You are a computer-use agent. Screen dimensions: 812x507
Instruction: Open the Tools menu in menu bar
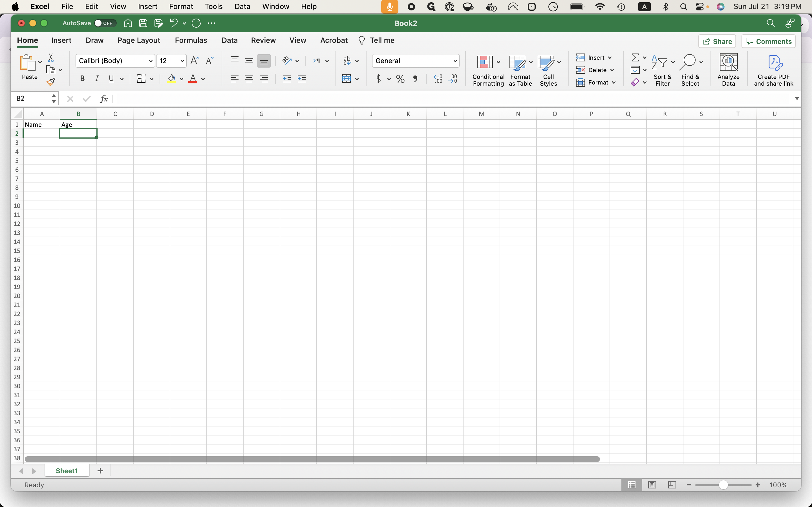click(213, 6)
